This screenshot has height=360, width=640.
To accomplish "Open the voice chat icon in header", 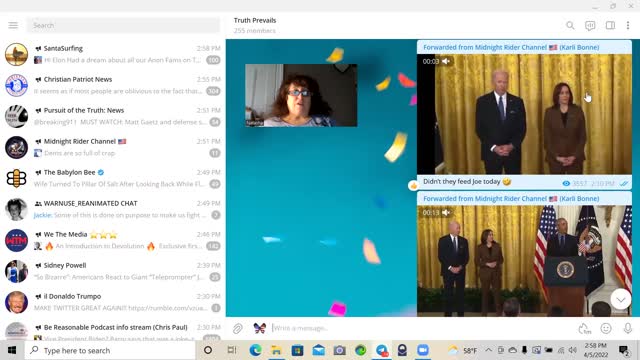I will (x=590, y=25).
